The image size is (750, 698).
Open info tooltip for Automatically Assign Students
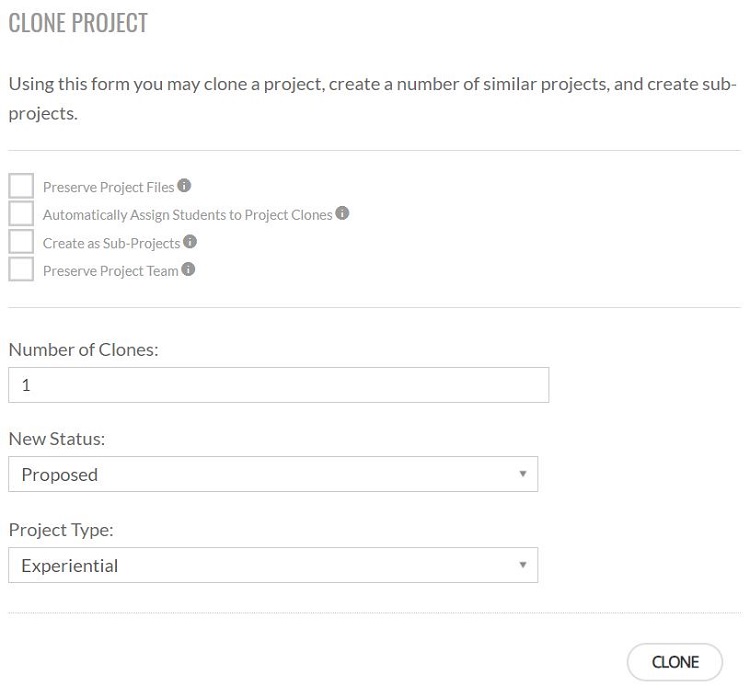[x=342, y=213]
